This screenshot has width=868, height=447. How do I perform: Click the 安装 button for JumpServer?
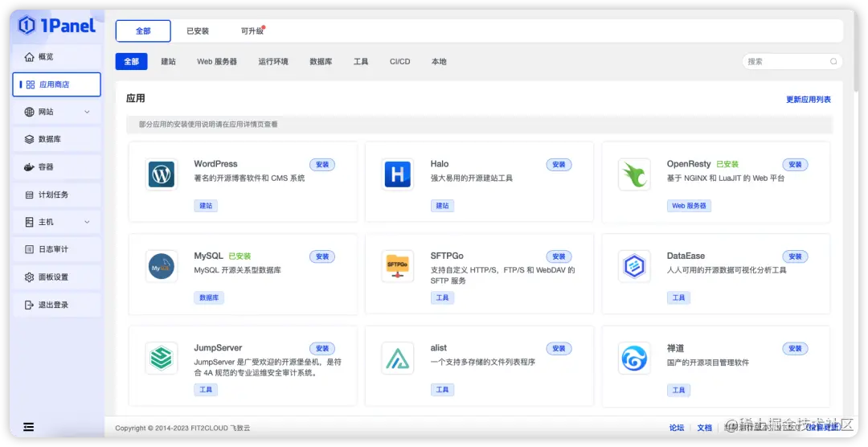click(322, 348)
